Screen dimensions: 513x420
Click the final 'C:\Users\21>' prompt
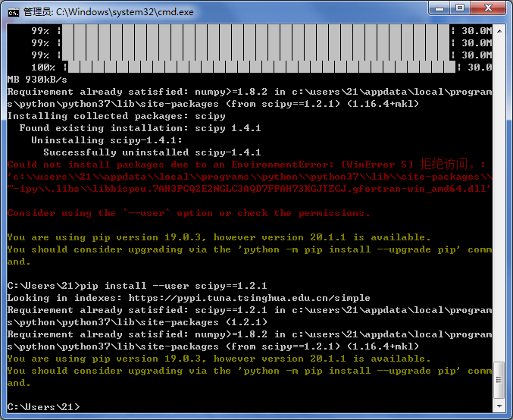click(43, 407)
